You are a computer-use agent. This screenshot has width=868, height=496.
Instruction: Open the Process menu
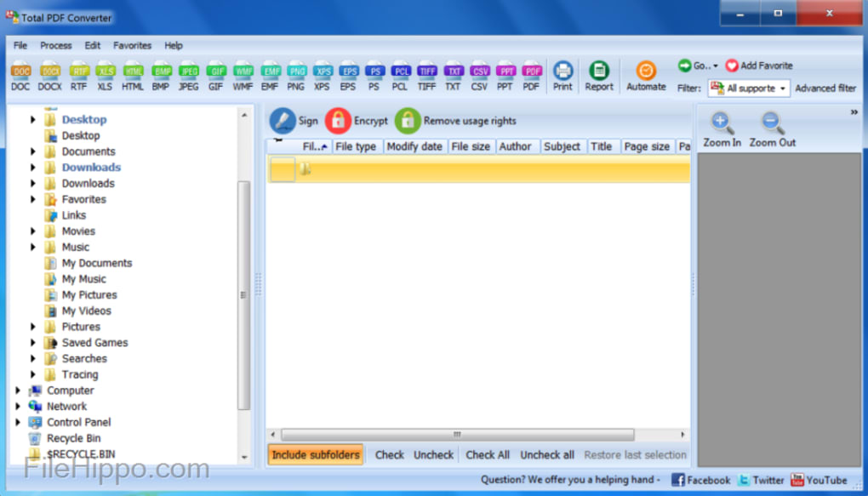point(55,45)
